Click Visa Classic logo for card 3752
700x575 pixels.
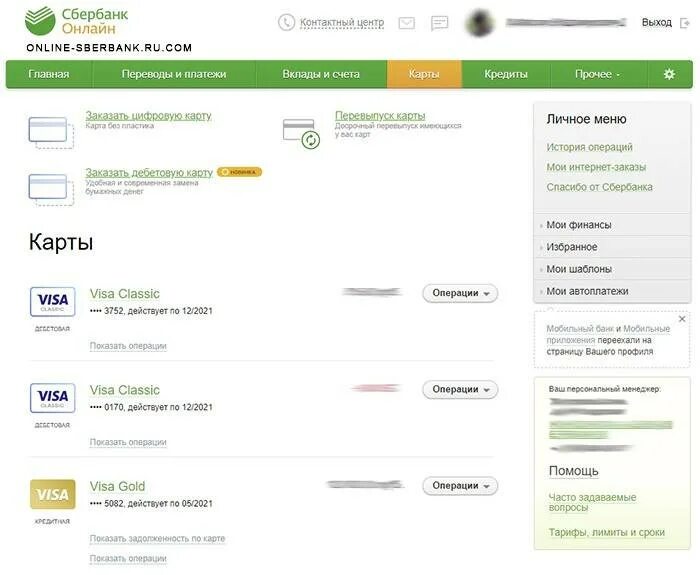click(53, 302)
